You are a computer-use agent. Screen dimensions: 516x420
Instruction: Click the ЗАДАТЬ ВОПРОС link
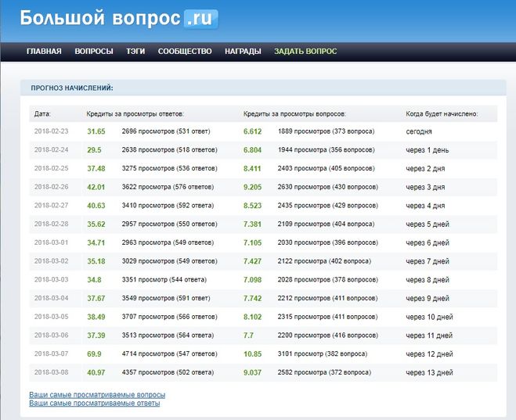[x=305, y=52]
